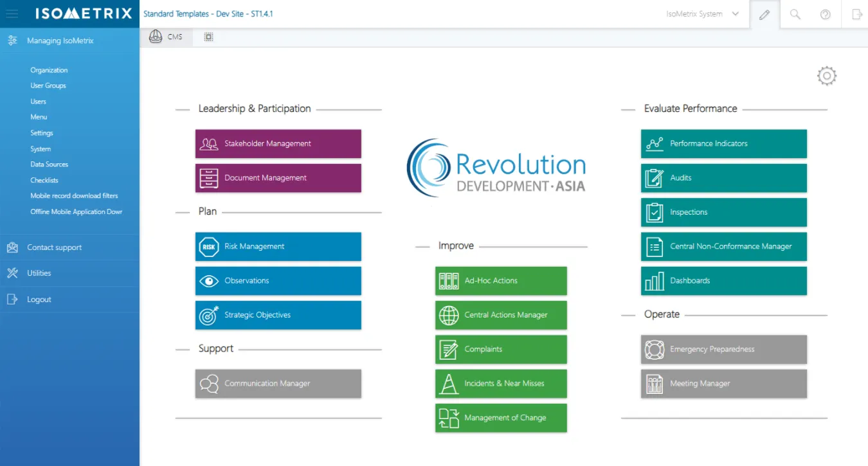Open Emergency Preparedness tile
This screenshot has height=466, width=868.
pyautogui.click(x=724, y=350)
